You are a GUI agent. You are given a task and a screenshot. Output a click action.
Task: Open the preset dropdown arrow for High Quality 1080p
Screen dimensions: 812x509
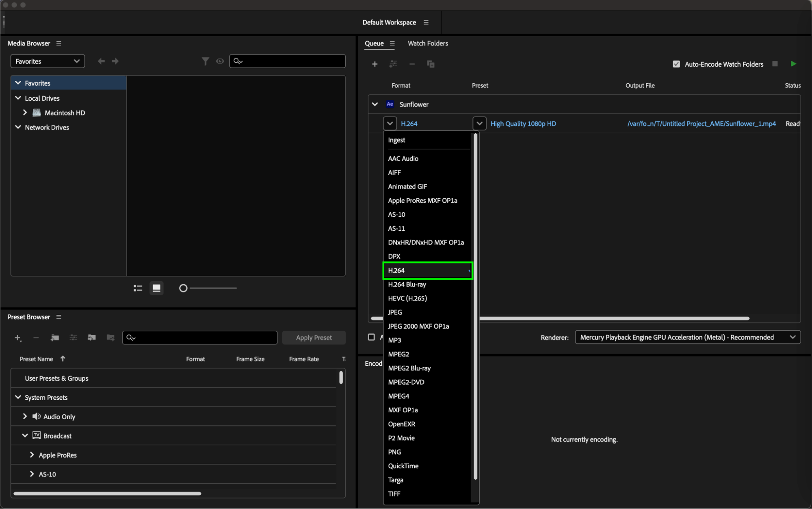pyautogui.click(x=479, y=123)
